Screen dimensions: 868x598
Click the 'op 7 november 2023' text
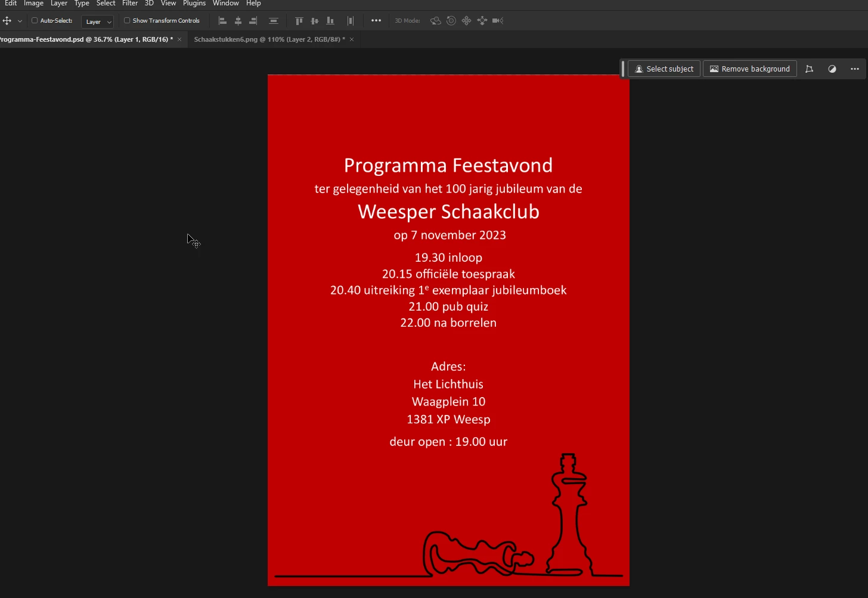tap(449, 235)
